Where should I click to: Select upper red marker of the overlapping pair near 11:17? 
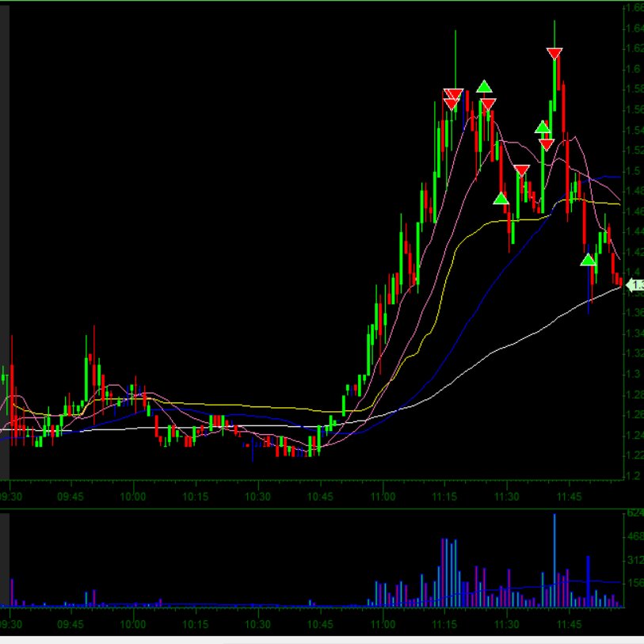pyautogui.click(x=454, y=94)
